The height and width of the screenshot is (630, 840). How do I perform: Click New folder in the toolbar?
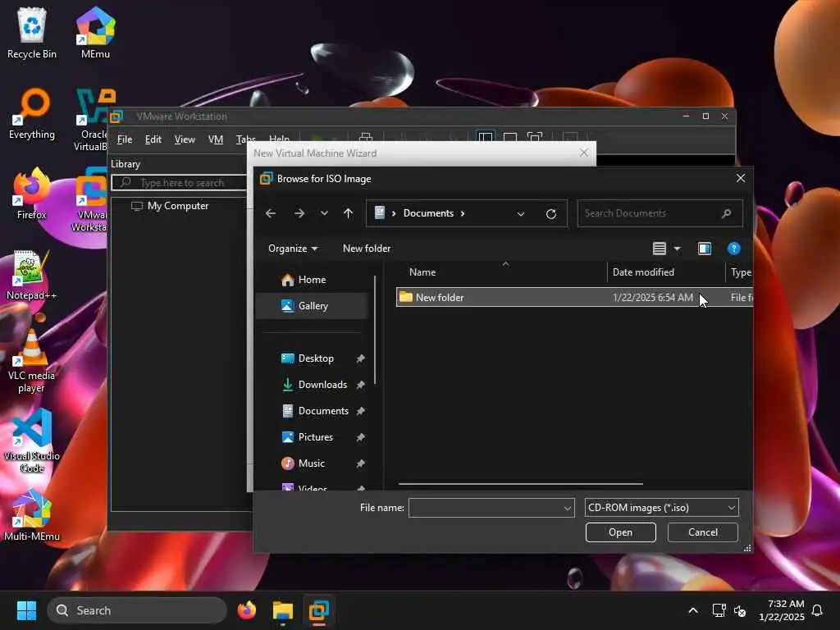tap(367, 249)
